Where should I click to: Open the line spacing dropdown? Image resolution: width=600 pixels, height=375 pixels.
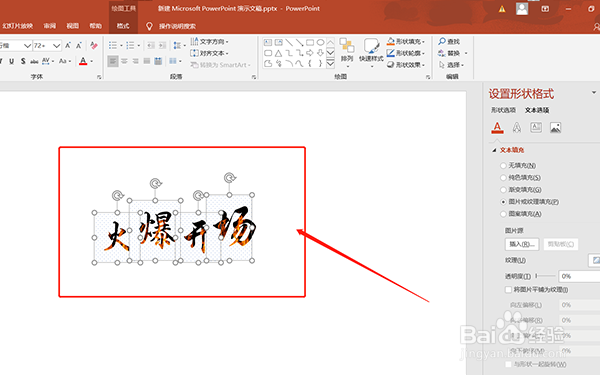pyautogui.click(x=179, y=46)
